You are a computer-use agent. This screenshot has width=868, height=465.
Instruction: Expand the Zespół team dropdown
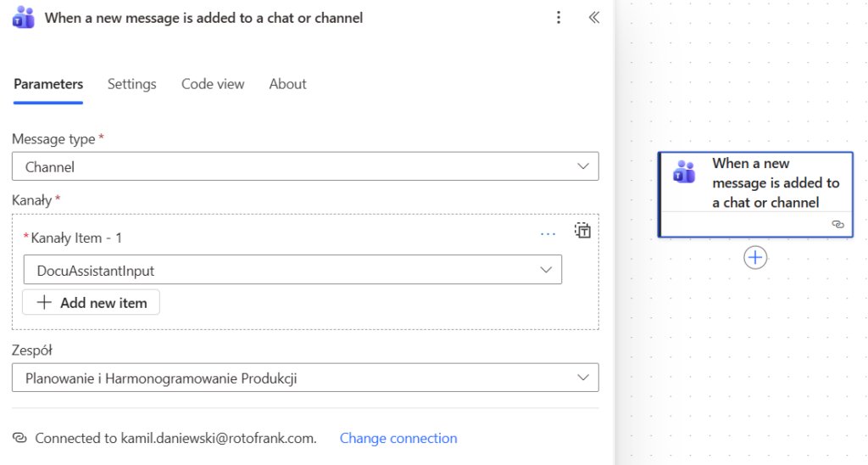pos(305,378)
